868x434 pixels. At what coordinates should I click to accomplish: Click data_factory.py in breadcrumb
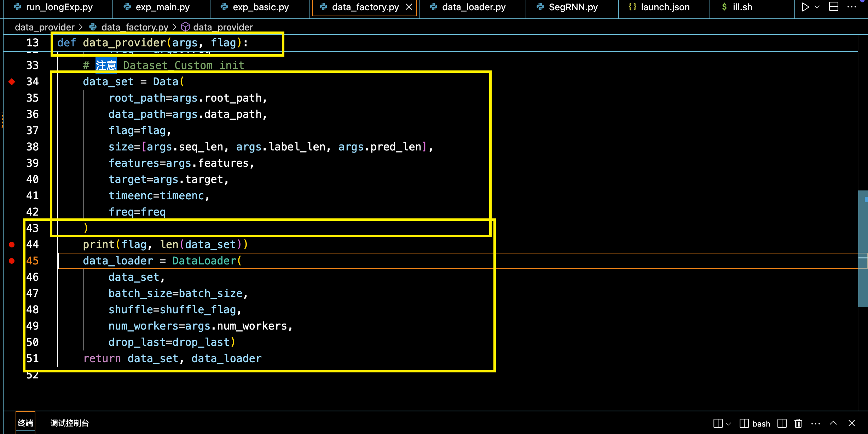click(135, 27)
